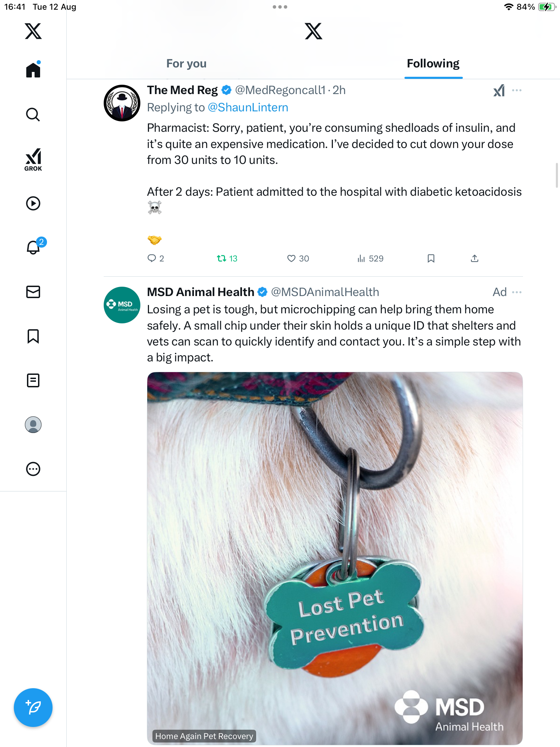Bookmark The Med Reg's insulin post
The width and height of the screenshot is (560, 747).
point(431,258)
